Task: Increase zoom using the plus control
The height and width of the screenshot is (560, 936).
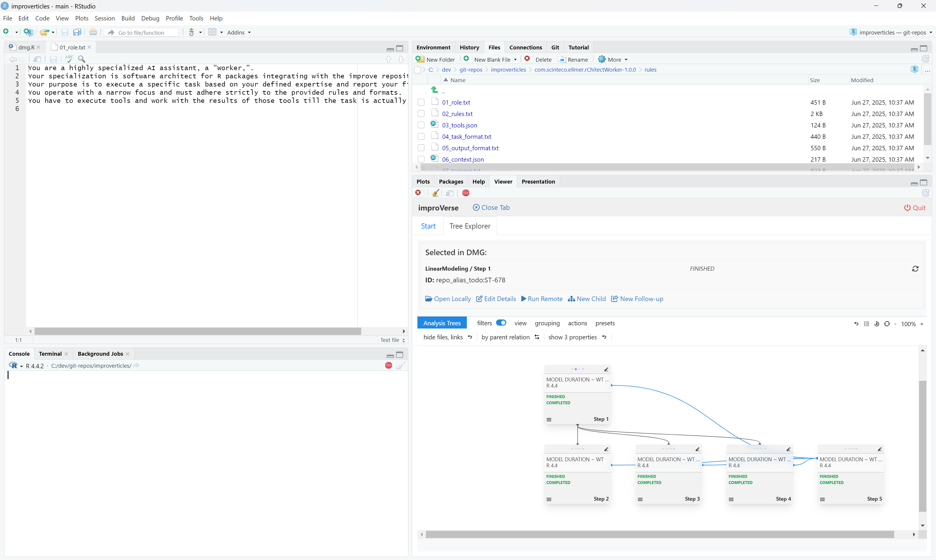Action: point(922,324)
